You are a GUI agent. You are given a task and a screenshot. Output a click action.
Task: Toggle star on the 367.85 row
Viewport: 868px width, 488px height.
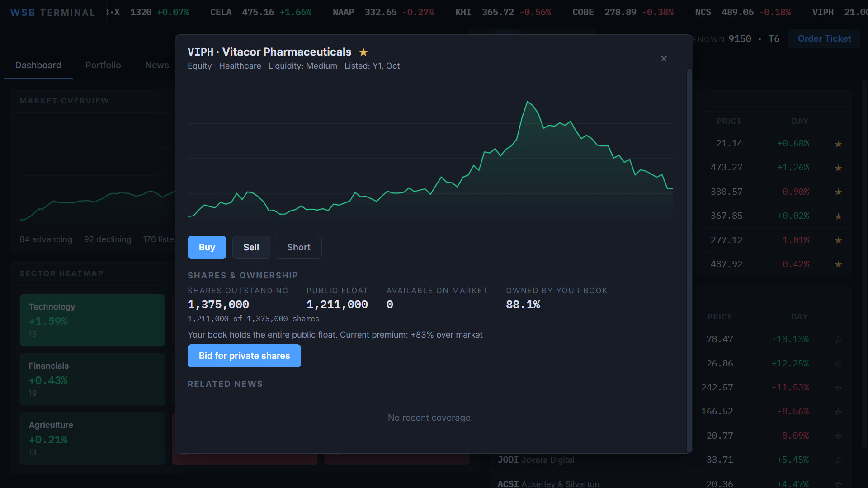click(838, 216)
